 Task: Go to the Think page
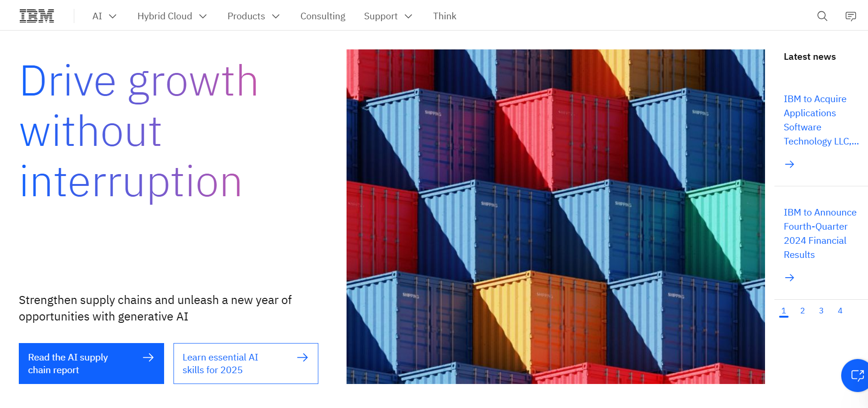pos(444,16)
